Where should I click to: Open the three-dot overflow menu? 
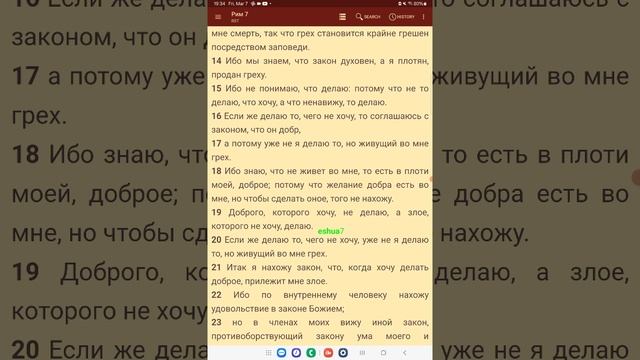[x=423, y=17]
